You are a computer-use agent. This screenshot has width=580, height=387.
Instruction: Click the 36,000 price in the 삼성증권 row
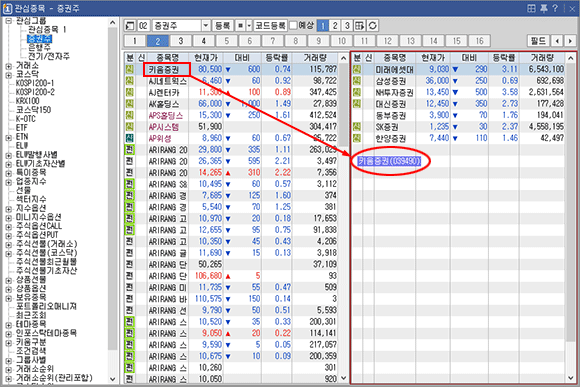(437, 81)
